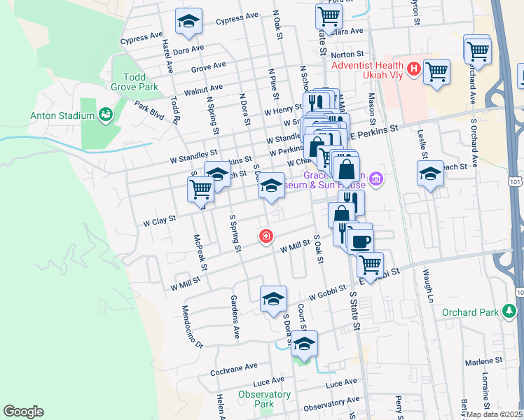
Task: Click the Anton Stadium label
Action: (x=62, y=116)
